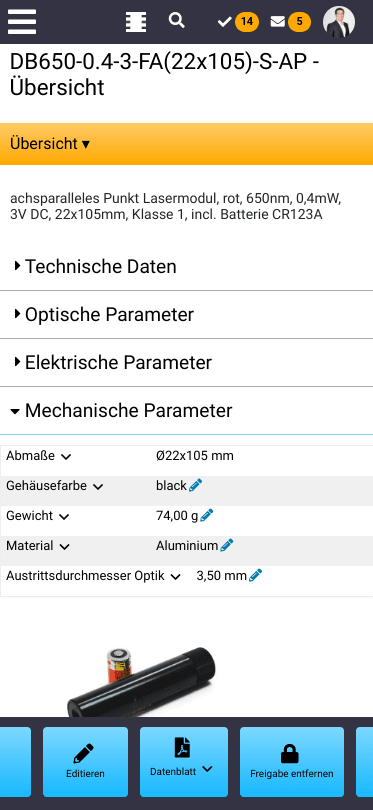Image resolution: width=373 pixels, height=810 pixels.
Task: Expand the Optische Parameter section
Action: tap(186, 315)
